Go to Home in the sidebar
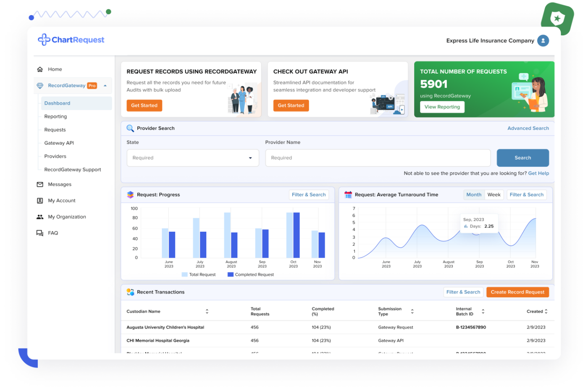The height and width of the screenshot is (391, 588). 55,69
